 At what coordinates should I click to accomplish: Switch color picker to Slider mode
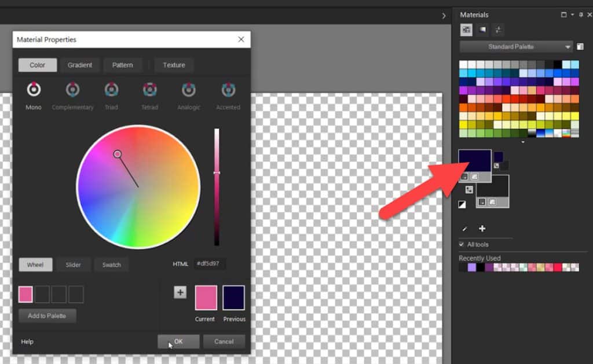pos(74,264)
